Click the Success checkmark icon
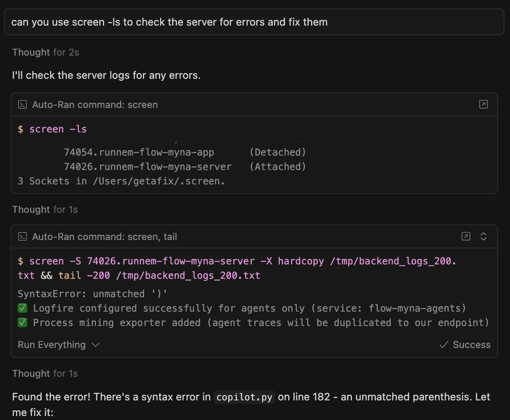This screenshot has height=420, width=510. (444, 344)
